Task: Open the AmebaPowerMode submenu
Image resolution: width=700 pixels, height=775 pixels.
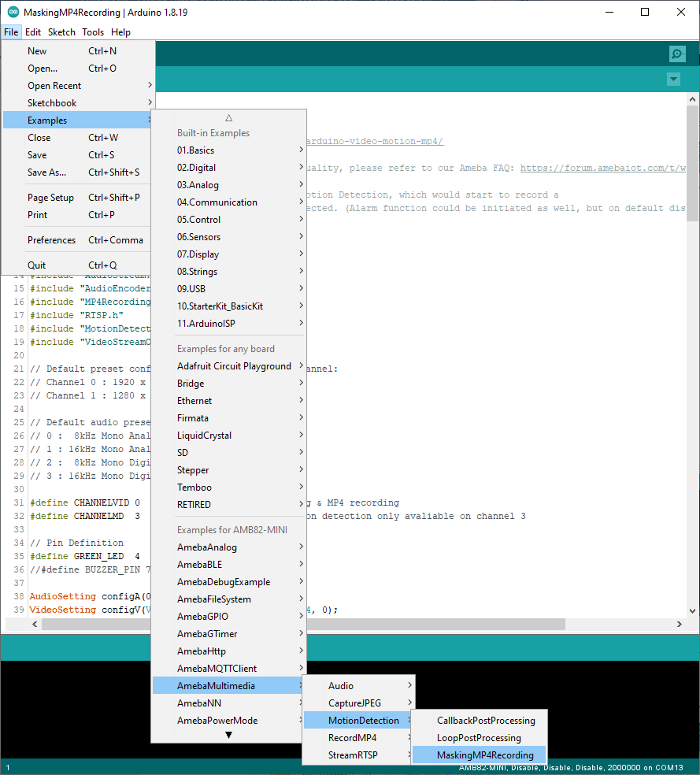Action: tap(228, 720)
